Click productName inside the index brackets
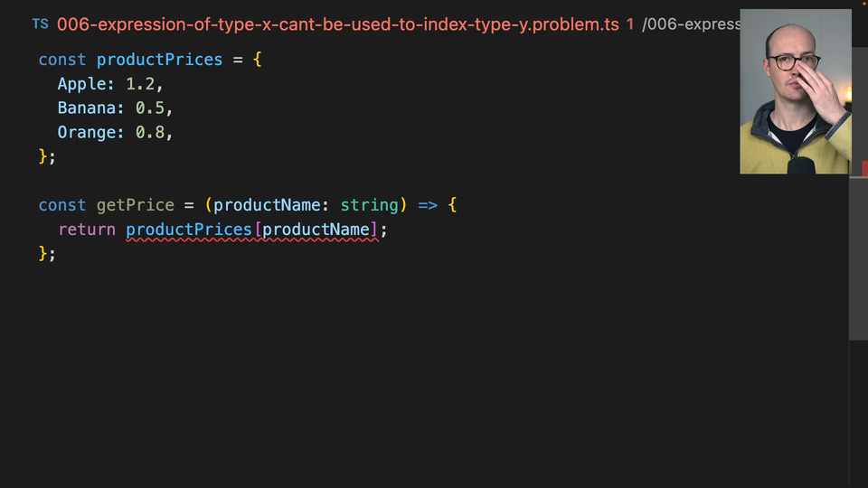Image resolution: width=868 pixels, height=488 pixels. (x=316, y=230)
